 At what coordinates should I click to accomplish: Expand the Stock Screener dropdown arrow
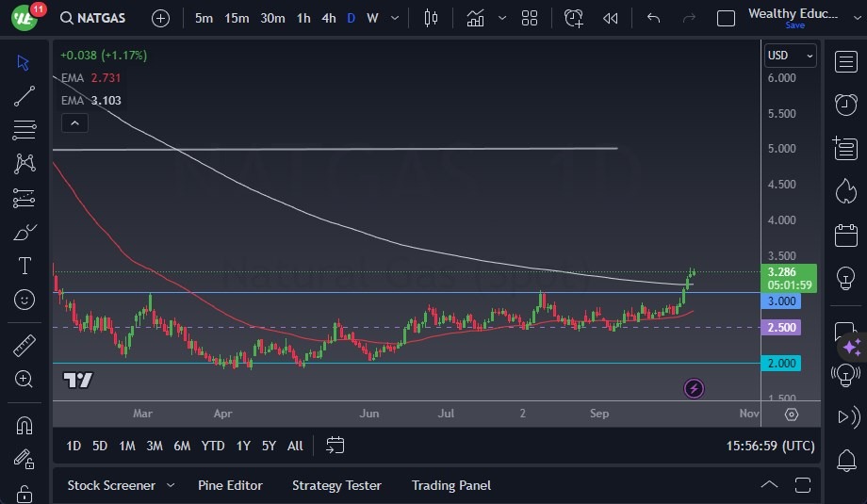tap(171, 485)
